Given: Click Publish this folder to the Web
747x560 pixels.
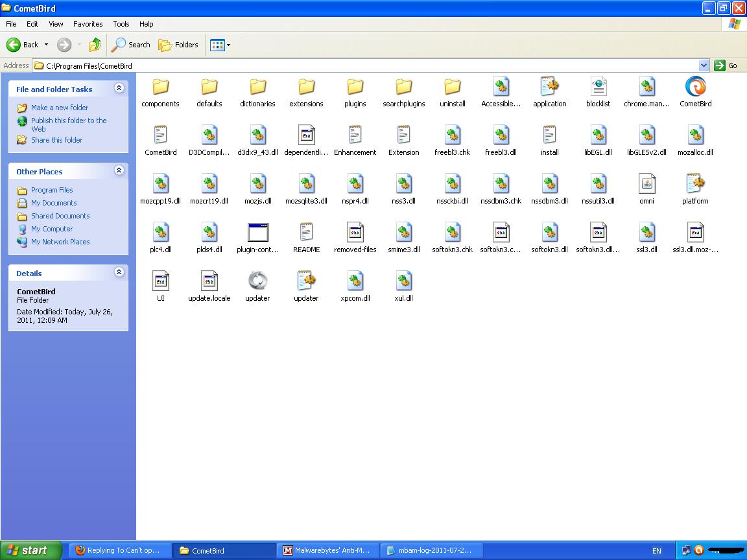Looking at the screenshot, I should tap(69, 124).
